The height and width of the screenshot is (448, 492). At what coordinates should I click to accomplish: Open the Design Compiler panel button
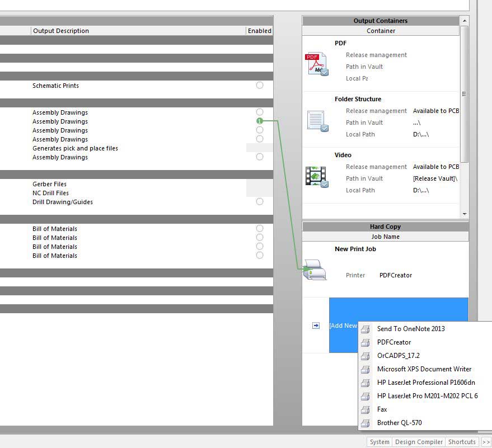click(419, 442)
